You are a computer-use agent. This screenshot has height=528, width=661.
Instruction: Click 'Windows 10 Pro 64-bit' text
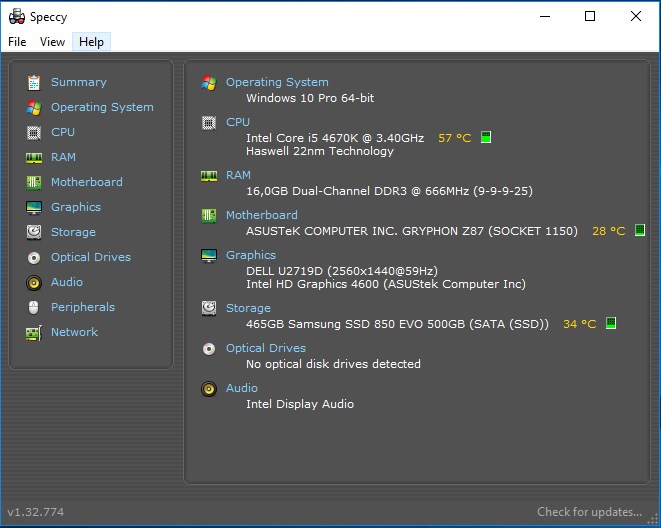tap(310, 98)
